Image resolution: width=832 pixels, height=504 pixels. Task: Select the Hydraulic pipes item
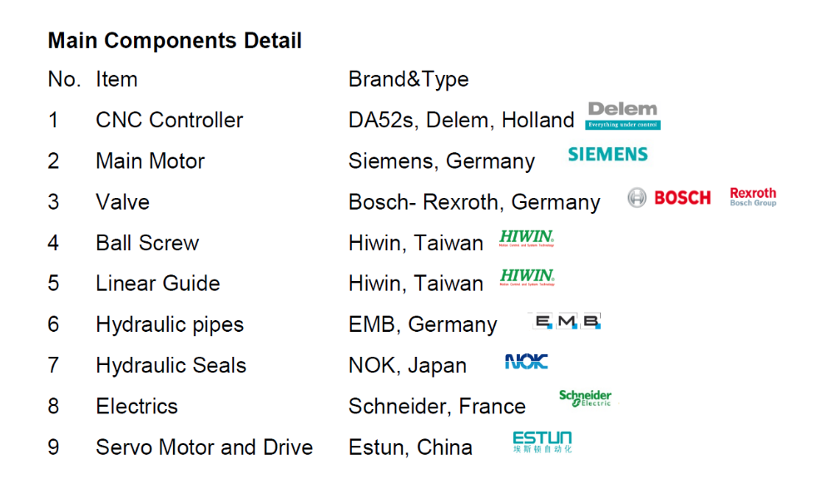pyautogui.click(x=170, y=325)
